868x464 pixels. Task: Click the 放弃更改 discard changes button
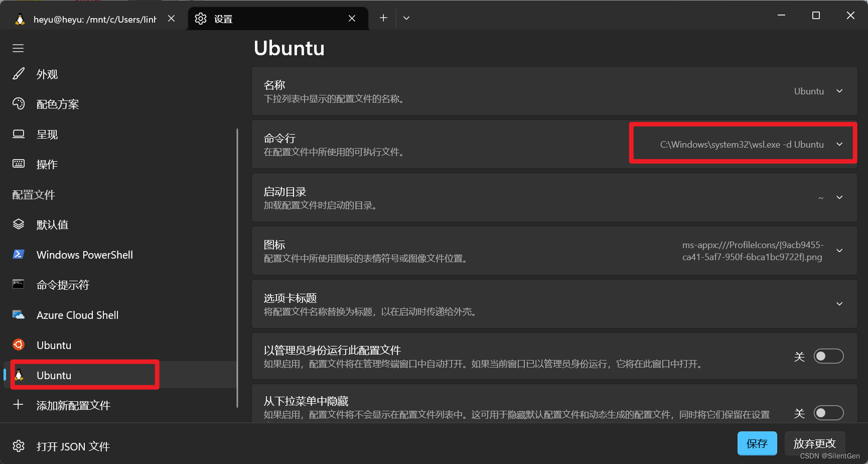pos(815,443)
